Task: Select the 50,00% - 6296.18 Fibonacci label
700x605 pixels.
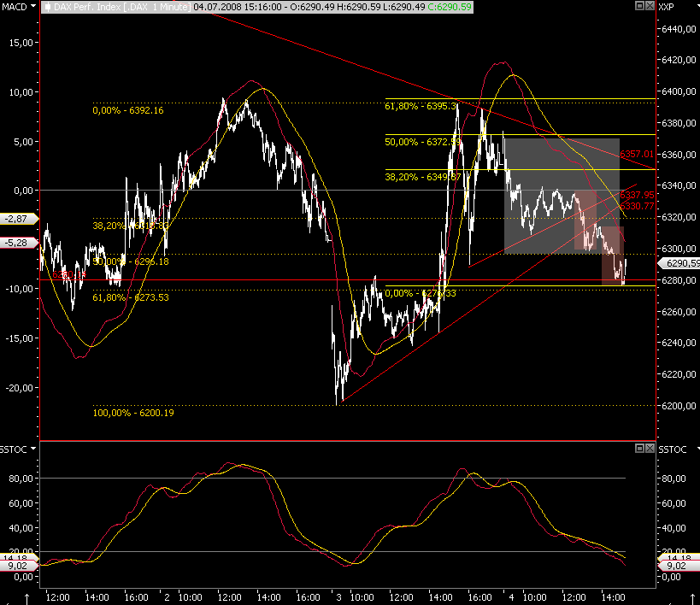Action: click(131, 261)
